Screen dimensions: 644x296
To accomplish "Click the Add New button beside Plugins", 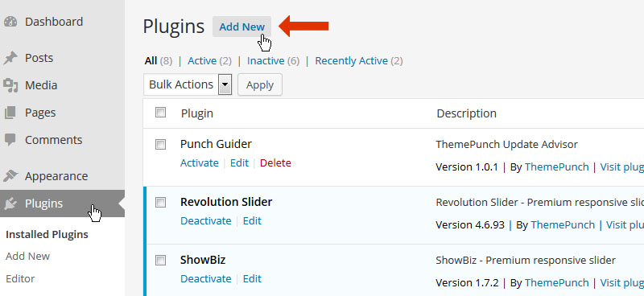I will (x=242, y=27).
